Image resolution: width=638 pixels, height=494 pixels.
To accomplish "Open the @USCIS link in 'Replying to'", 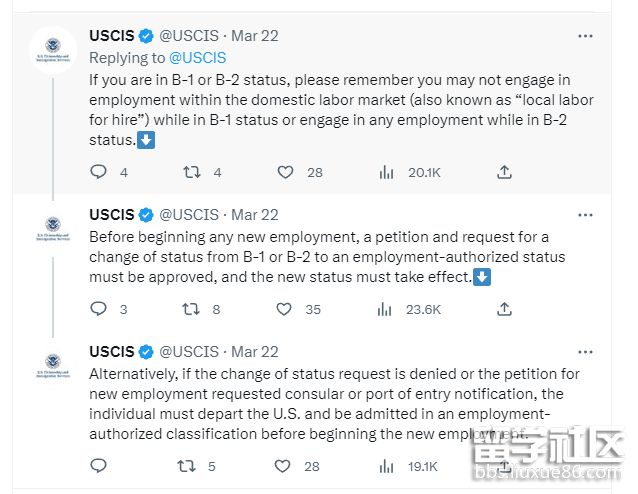I will [197, 58].
